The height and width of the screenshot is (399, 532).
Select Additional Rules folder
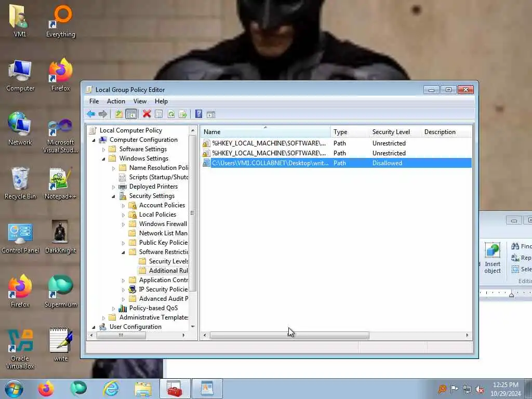[168, 270]
